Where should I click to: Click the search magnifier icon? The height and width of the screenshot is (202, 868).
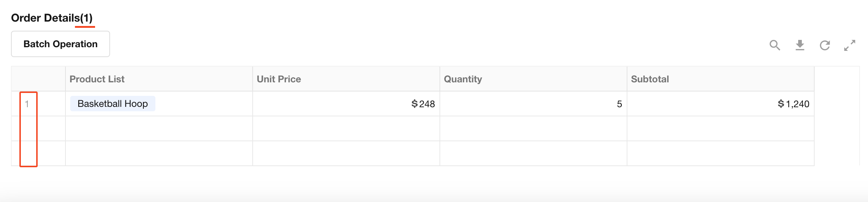(774, 45)
